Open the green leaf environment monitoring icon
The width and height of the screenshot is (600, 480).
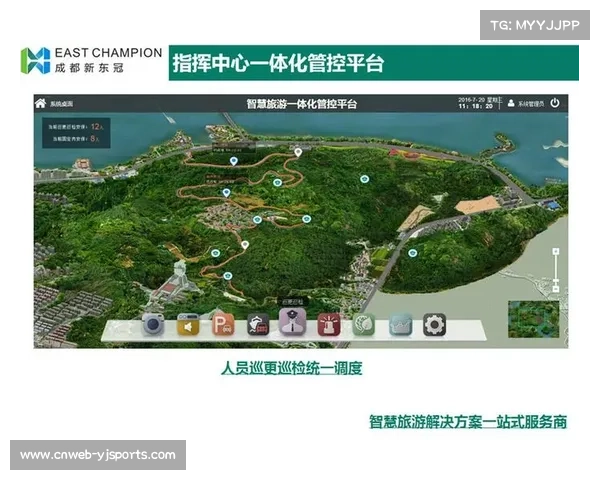pos(364,325)
